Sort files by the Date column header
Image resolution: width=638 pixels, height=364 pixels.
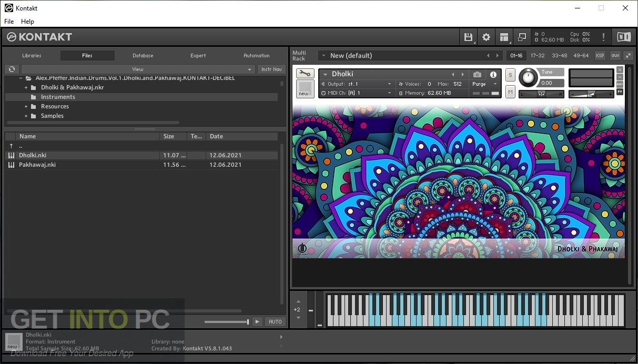pyautogui.click(x=242, y=136)
